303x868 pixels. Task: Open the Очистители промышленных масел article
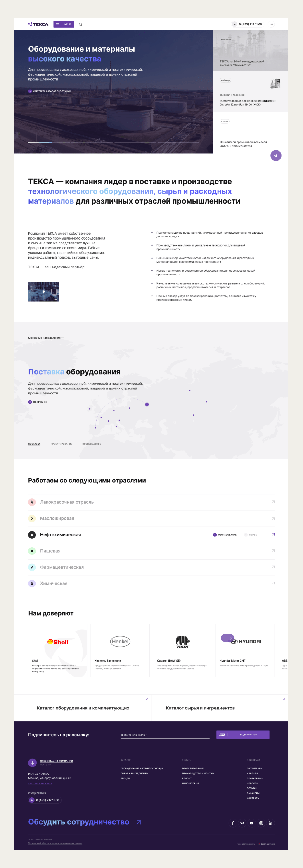[243, 144]
